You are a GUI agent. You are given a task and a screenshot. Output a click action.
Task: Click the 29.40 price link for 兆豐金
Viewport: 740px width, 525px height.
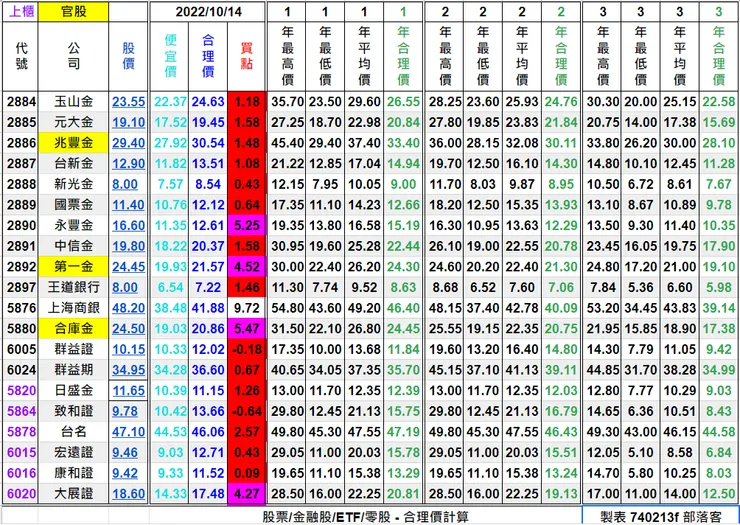[128, 143]
